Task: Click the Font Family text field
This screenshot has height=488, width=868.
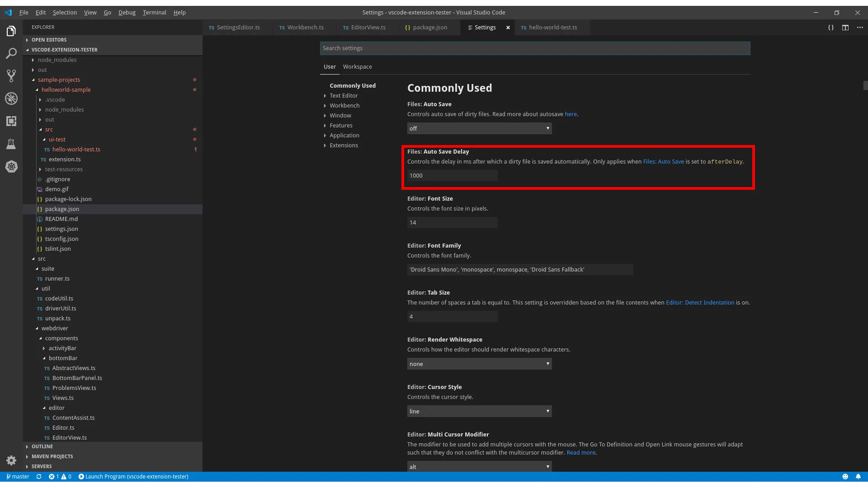Action: pyautogui.click(x=520, y=270)
